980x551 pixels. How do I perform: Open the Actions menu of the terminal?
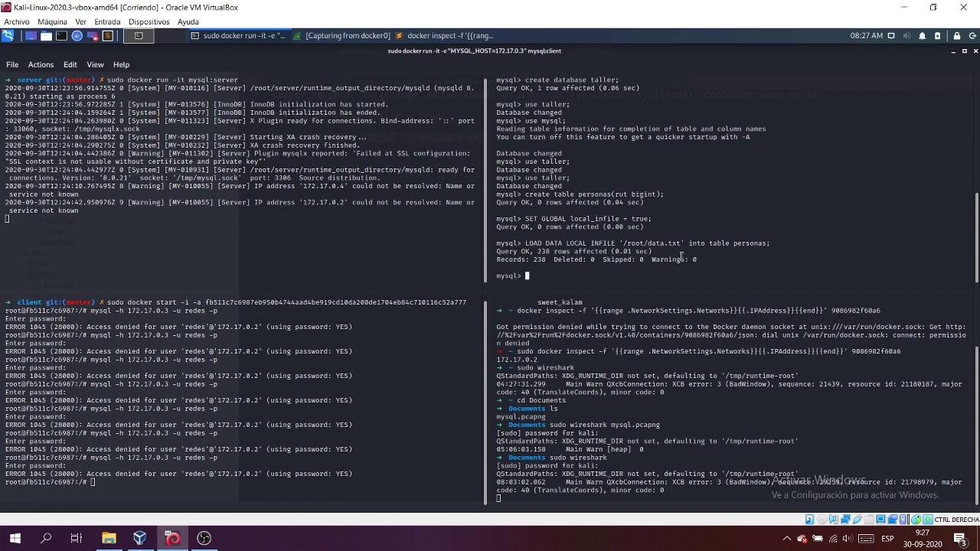(x=41, y=65)
